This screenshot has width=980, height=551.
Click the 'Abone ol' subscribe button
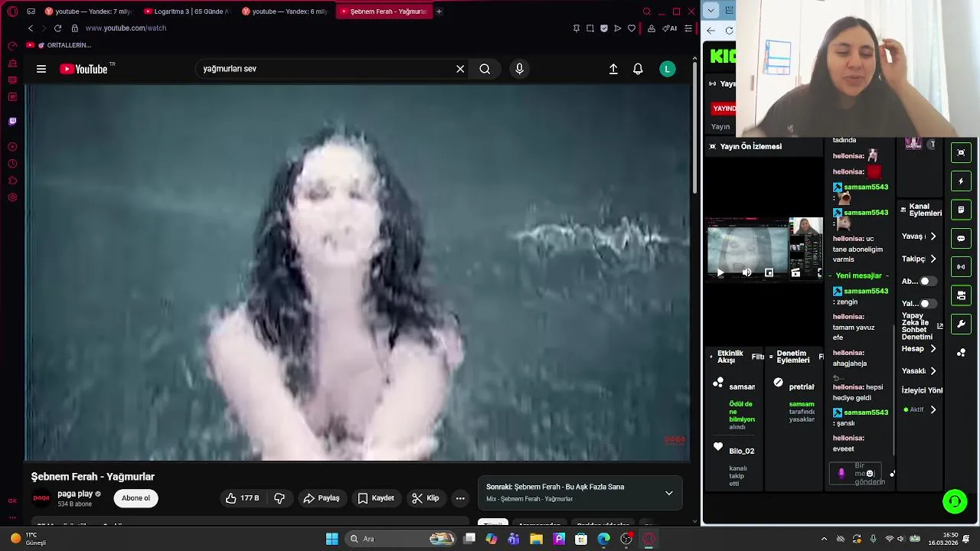coord(136,498)
